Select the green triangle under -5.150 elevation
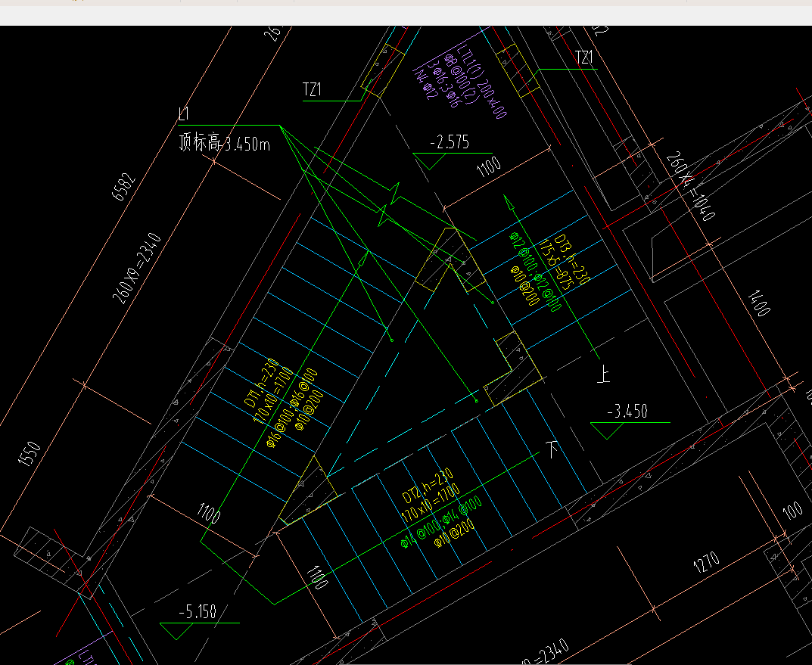812x665 pixels. tap(176, 631)
